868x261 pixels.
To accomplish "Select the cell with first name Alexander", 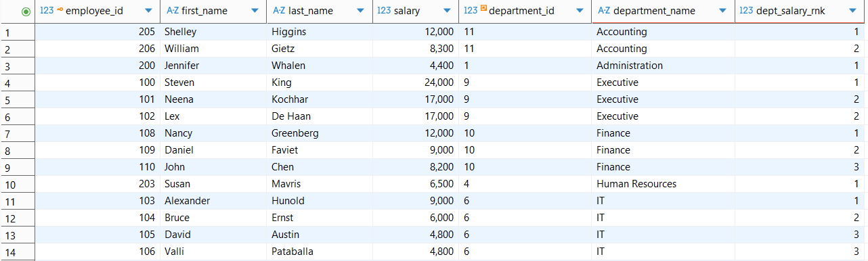I will (213, 201).
